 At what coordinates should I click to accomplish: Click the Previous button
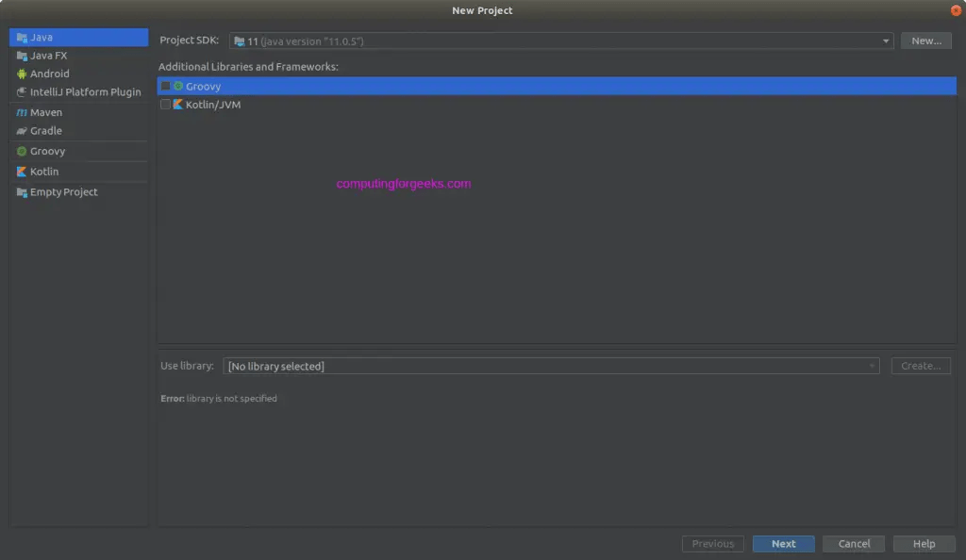(713, 544)
